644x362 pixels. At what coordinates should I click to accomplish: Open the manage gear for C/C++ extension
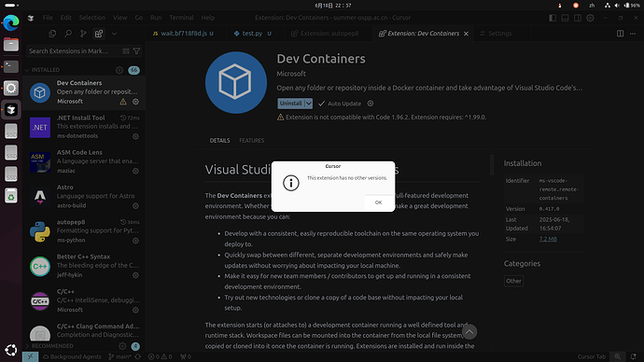[x=135, y=310]
